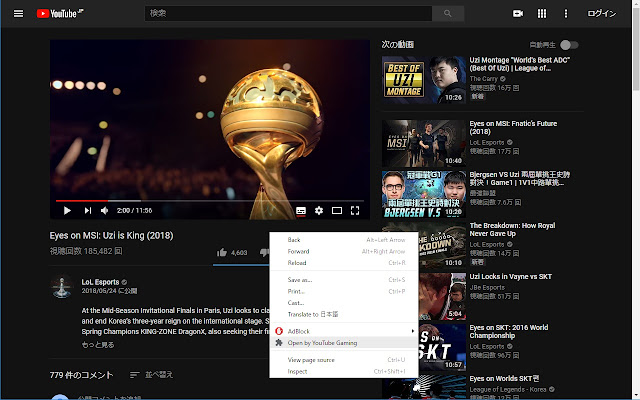Viewport: 640px width, 400px height.
Task: Focus the 検索 search field
Action: pos(288,13)
